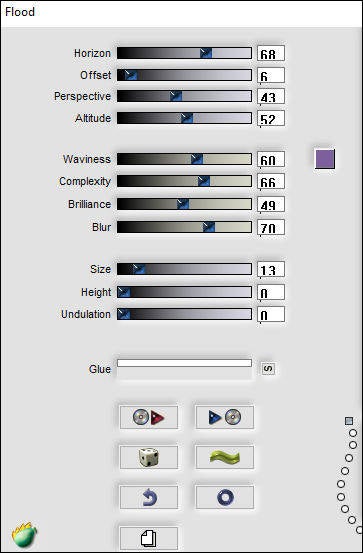Click the Flaming Pear logo icon
The height and width of the screenshot is (553, 363).
24,535
